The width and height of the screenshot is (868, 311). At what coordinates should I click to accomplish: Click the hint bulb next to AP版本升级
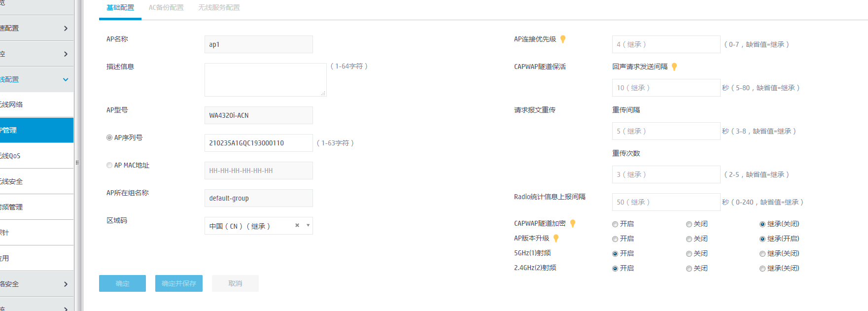pyautogui.click(x=556, y=239)
